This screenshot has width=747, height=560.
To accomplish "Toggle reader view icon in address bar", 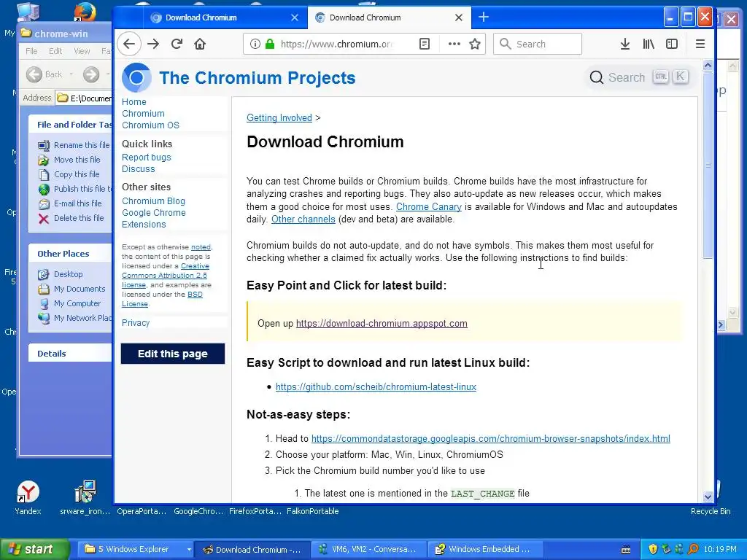I will point(424,44).
